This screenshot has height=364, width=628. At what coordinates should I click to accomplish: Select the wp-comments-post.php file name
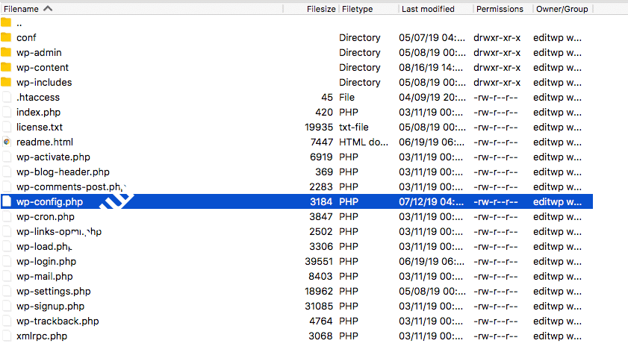[71, 186]
